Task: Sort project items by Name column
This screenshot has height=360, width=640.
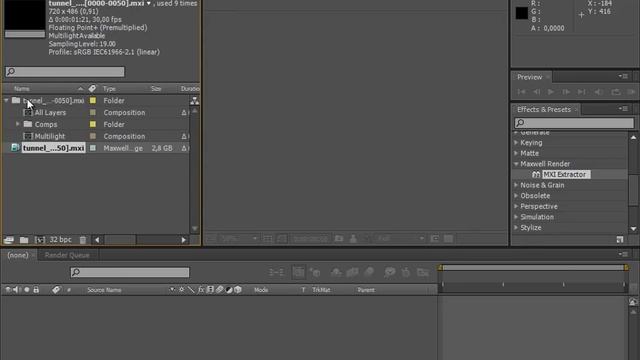Action: (x=22, y=89)
